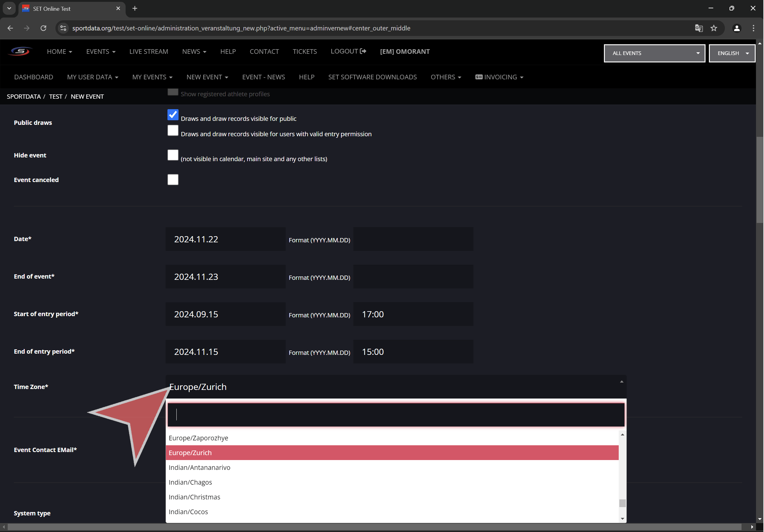Open Google Translate icon in address bar
Screen dimensions: 764x532
click(699, 28)
